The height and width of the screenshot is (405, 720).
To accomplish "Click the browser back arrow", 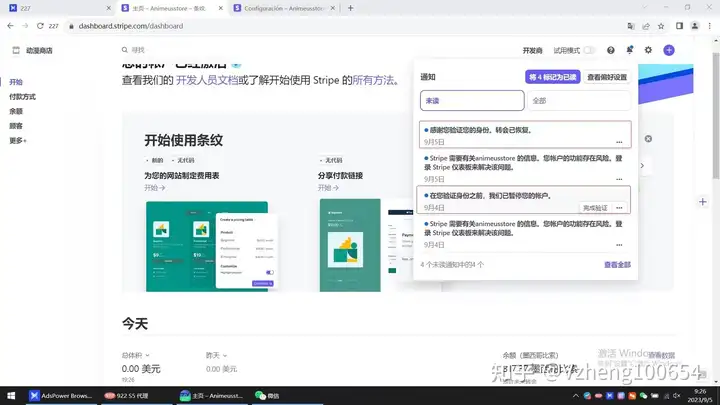I will pyautogui.click(x=10, y=26).
